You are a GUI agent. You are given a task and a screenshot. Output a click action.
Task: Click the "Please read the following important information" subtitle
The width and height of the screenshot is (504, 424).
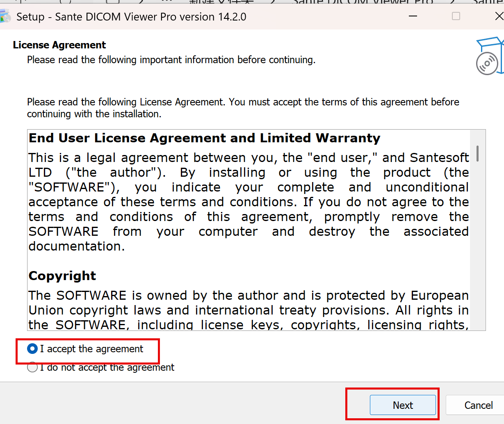pos(171,60)
